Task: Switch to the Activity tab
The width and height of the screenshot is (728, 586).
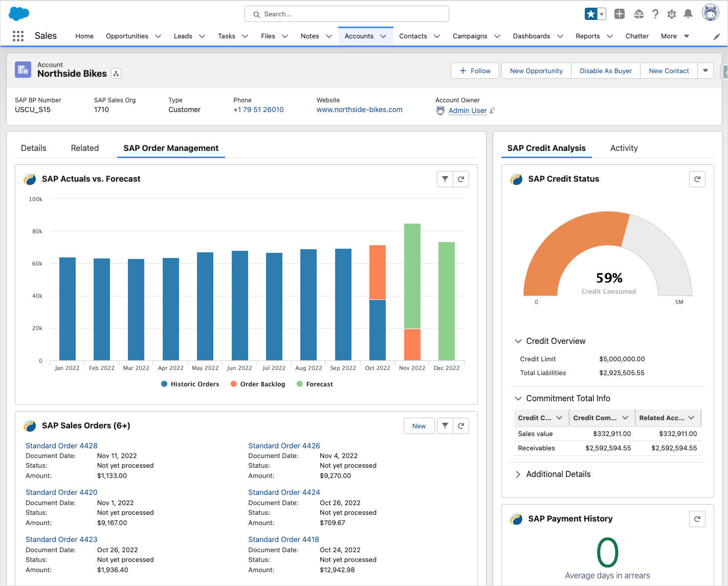Action: [624, 148]
